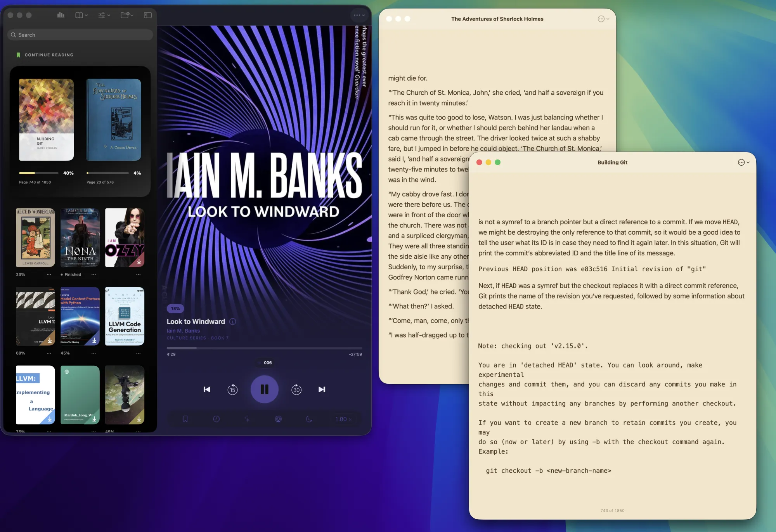Screen dimensions: 776x532
Task: Seek within the audiobook playback progress bar
Action: pyautogui.click(x=264, y=348)
